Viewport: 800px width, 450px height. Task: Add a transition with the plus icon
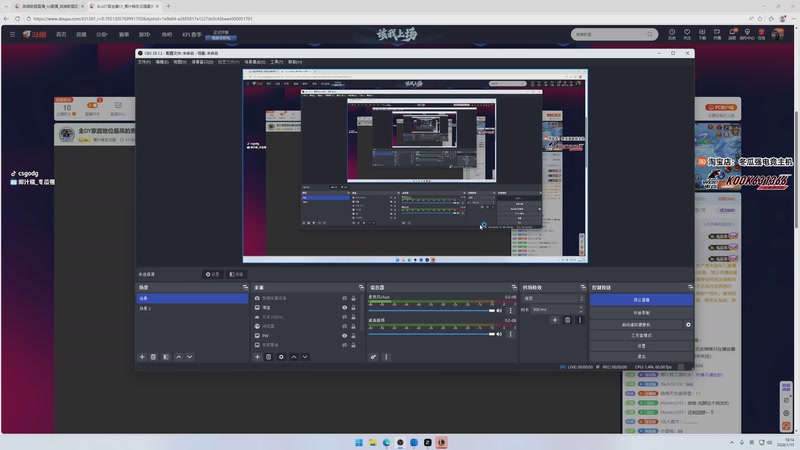pyautogui.click(x=555, y=320)
